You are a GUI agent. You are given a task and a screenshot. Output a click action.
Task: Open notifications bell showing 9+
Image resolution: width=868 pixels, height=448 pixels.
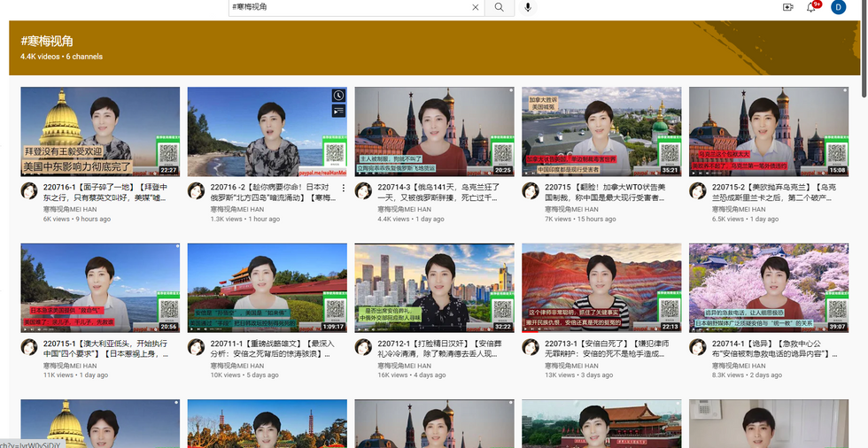811,7
